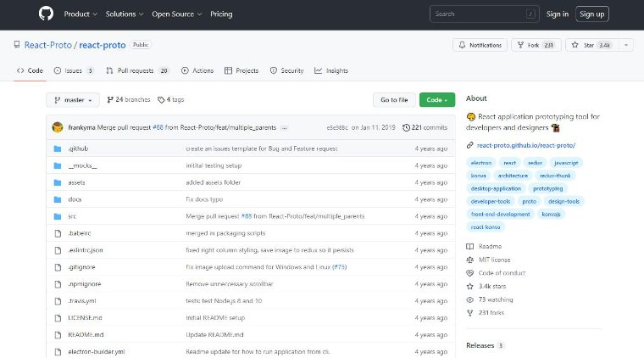
Task: Click the GitHub logo icon
Action: click(46, 14)
